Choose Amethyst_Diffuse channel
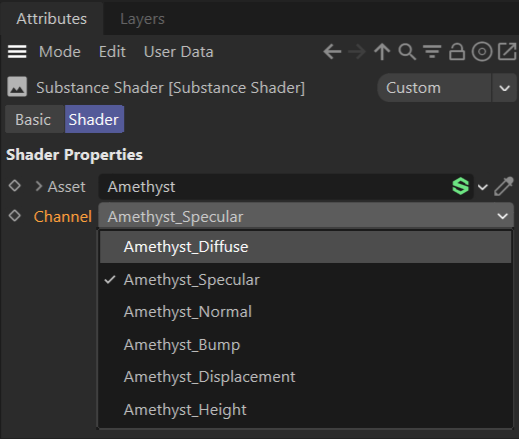Image resolution: width=519 pixels, height=439 pixels. coord(306,247)
